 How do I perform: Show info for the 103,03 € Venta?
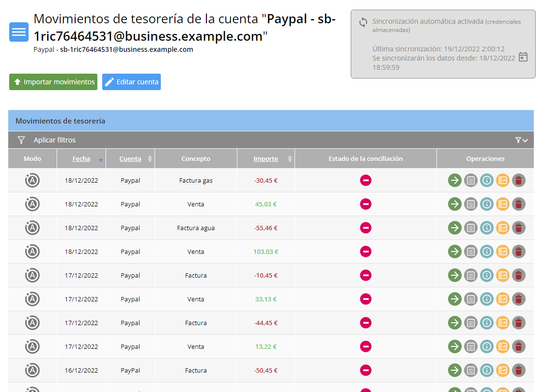tap(486, 251)
